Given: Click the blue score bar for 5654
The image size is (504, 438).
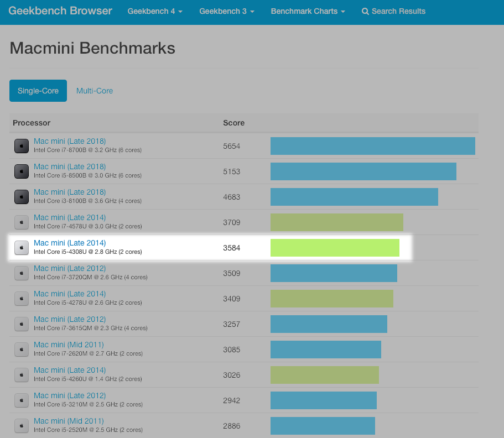Looking at the screenshot, I should click(x=372, y=146).
